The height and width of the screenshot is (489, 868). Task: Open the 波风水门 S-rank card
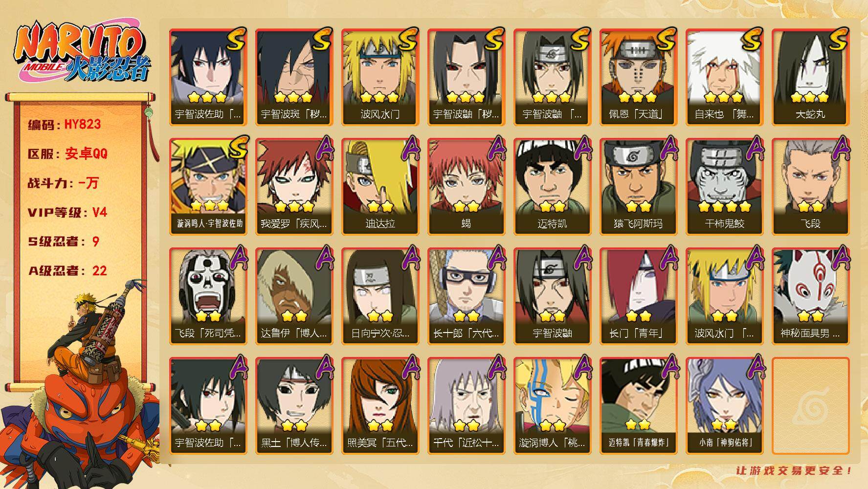pyautogui.click(x=380, y=77)
